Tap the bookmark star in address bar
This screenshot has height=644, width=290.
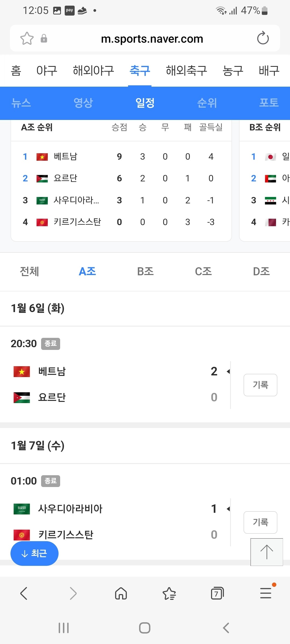[x=27, y=38]
